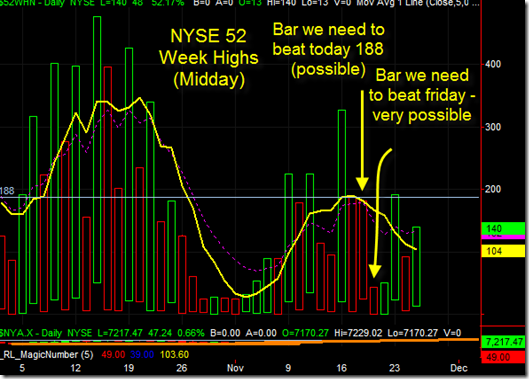
Task: Click date 26 on the time axis
Action: click(x=182, y=368)
